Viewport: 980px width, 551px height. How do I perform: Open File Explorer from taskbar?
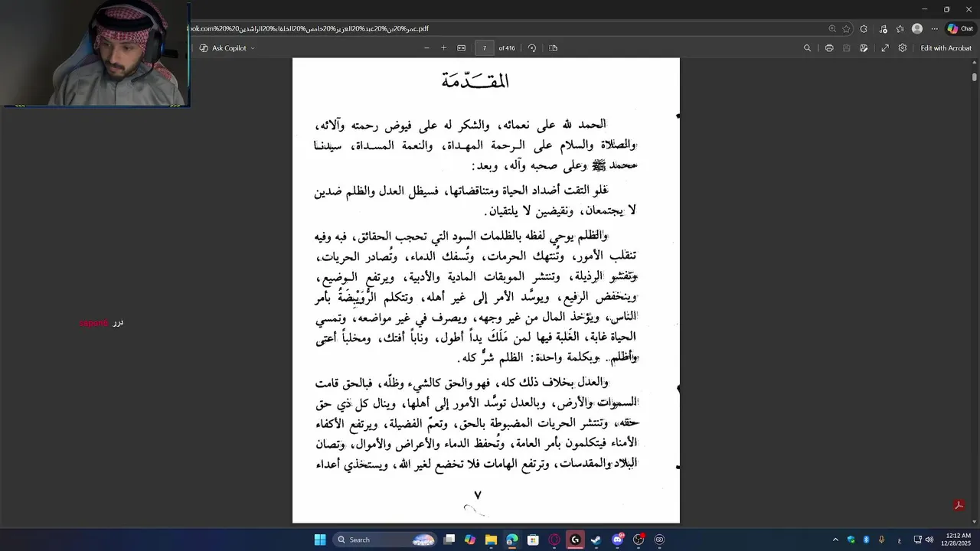click(x=491, y=540)
